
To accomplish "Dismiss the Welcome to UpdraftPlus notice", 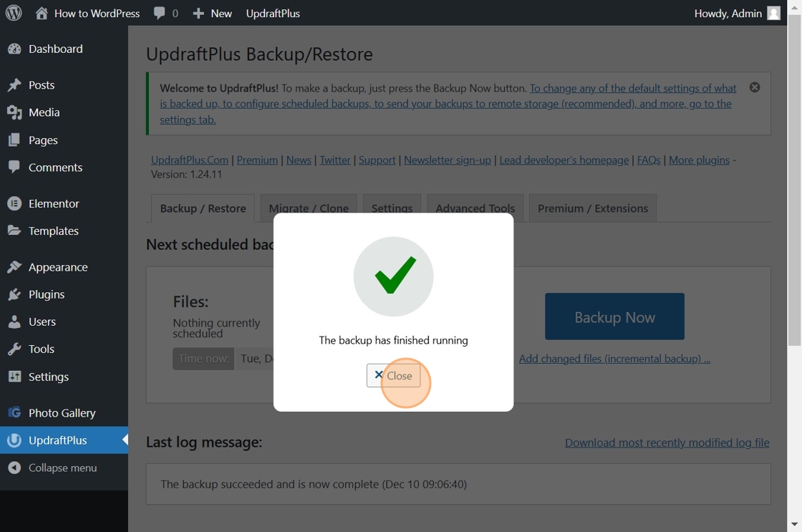I will tap(755, 87).
